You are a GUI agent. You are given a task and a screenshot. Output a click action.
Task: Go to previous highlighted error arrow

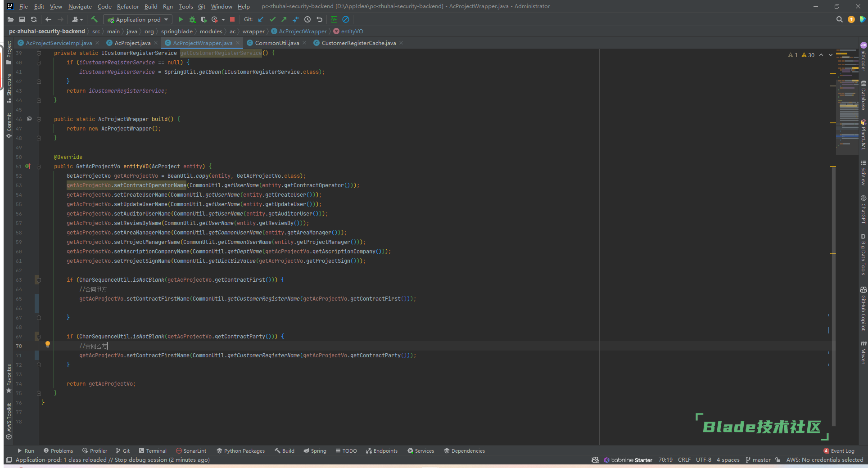(x=821, y=55)
